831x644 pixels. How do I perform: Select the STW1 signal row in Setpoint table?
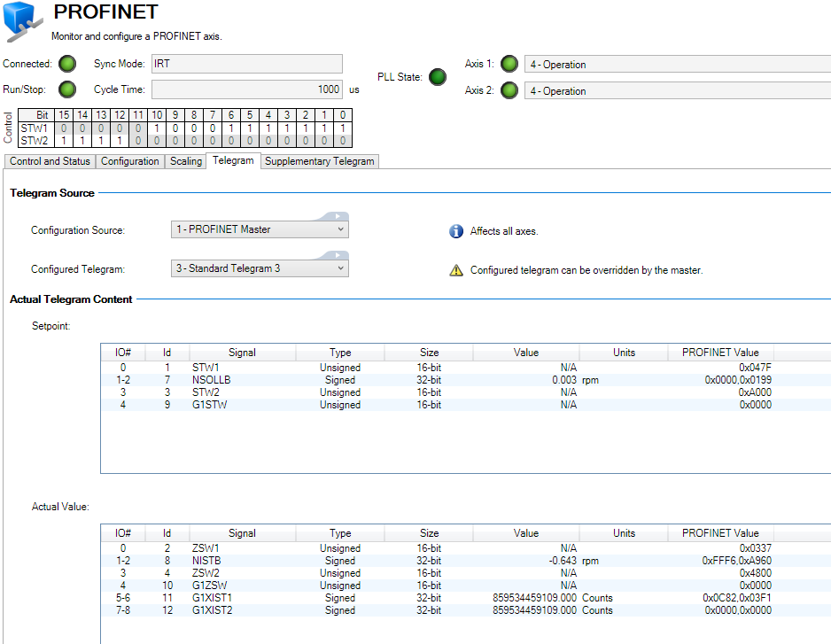[465, 368]
